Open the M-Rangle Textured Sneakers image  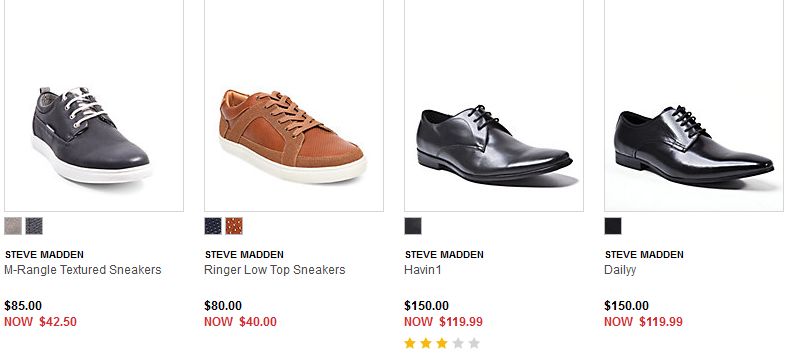click(94, 105)
